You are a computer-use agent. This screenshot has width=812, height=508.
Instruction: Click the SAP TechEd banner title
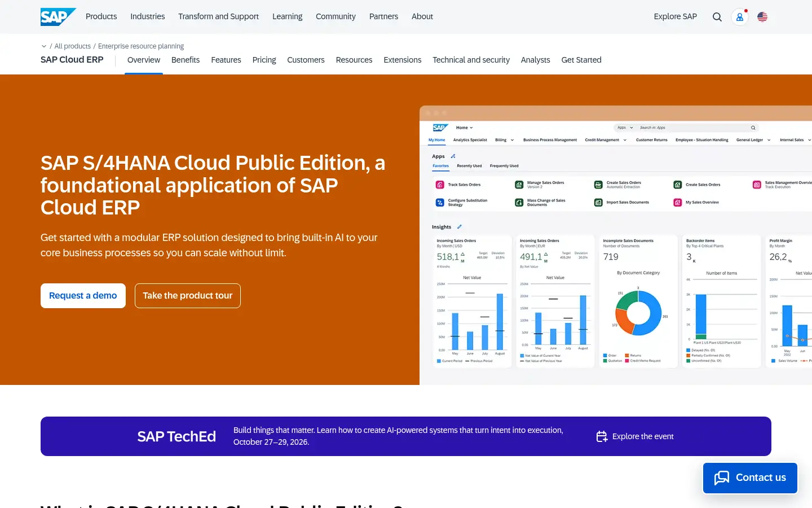click(176, 436)
